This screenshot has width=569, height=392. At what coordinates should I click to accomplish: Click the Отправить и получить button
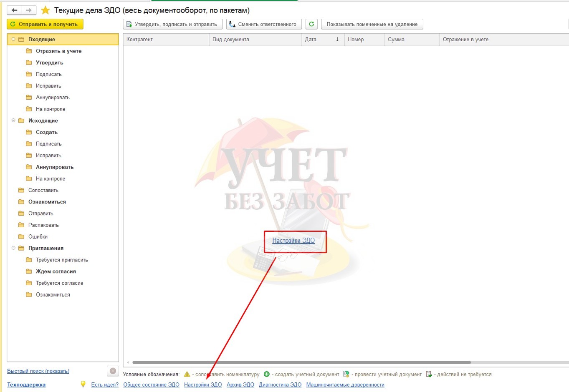(45, 24)
